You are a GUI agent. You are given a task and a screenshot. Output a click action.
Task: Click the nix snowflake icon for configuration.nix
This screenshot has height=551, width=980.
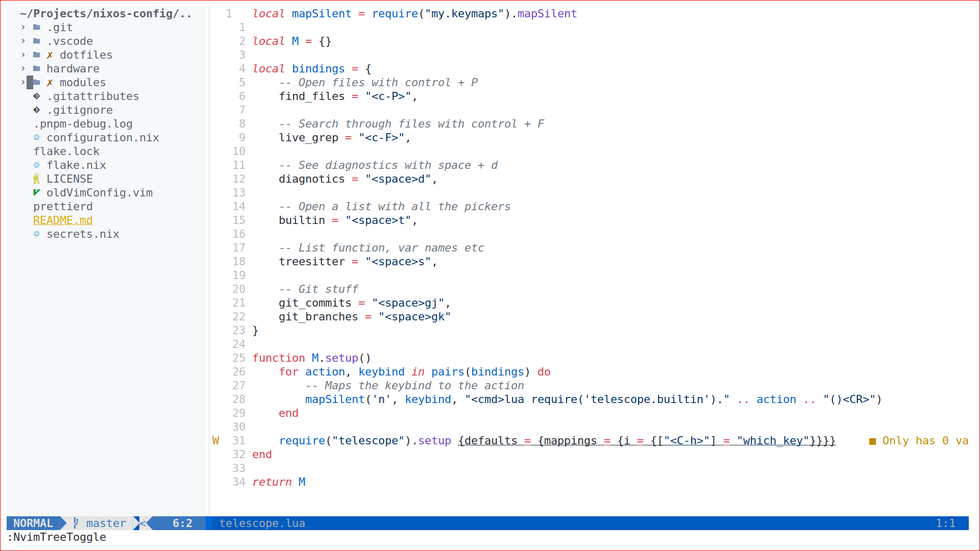point(37,137)
